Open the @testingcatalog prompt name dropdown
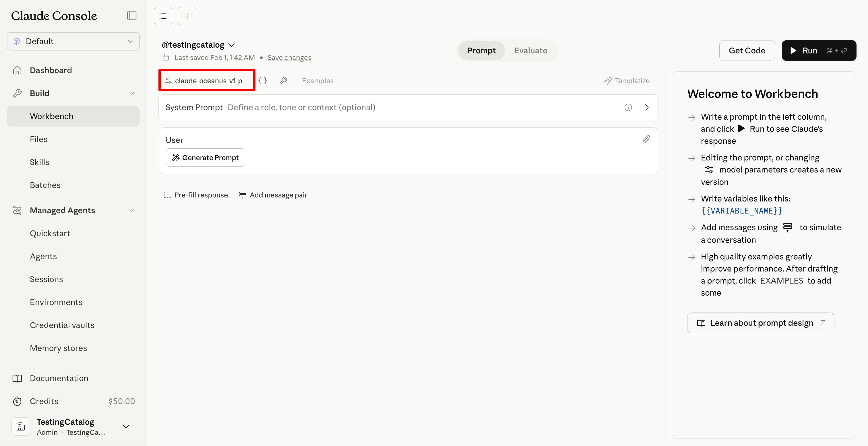Screen dimensions: 868x446 coord(198,45)
